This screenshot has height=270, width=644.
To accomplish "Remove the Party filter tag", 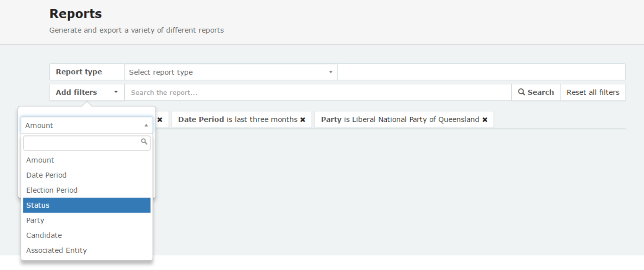I will [x=485, y=120].
